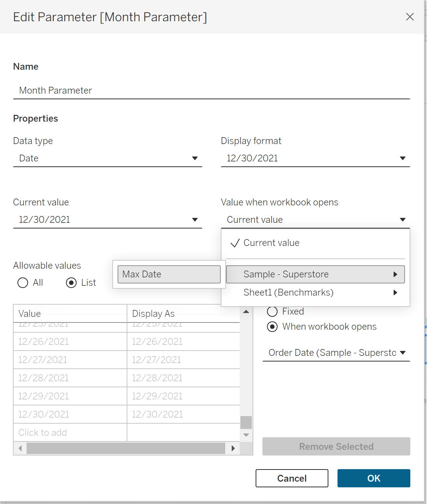Open the Data type dropdown
Viewport: 427px width, 504px height.
(x=107, y=158)
